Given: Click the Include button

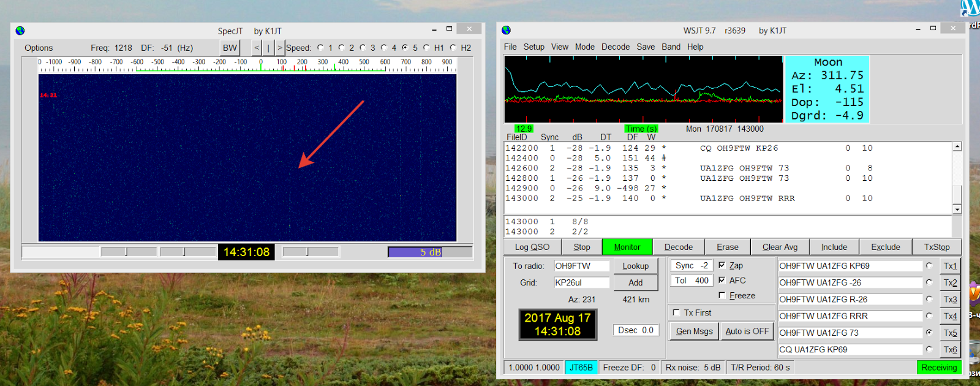Looking at the screenshot, I should click(x=834, y=247).
